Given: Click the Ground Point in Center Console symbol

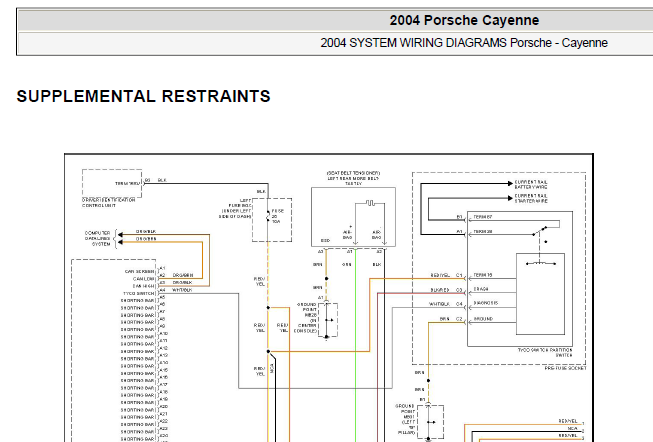Looking at the screenshot, I should coord(327,320).
